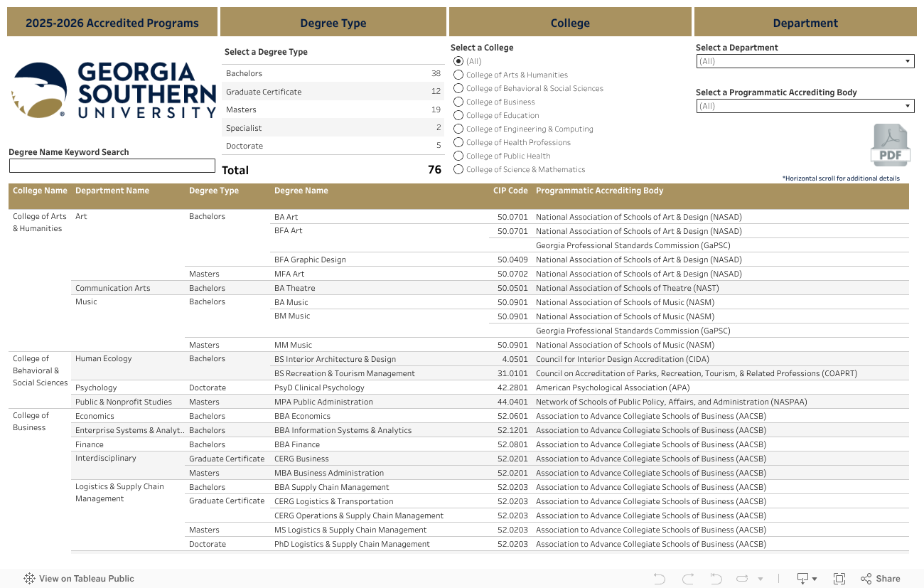
Task: Click the CIP code 42.2801
Action: (x=512, y=387)
